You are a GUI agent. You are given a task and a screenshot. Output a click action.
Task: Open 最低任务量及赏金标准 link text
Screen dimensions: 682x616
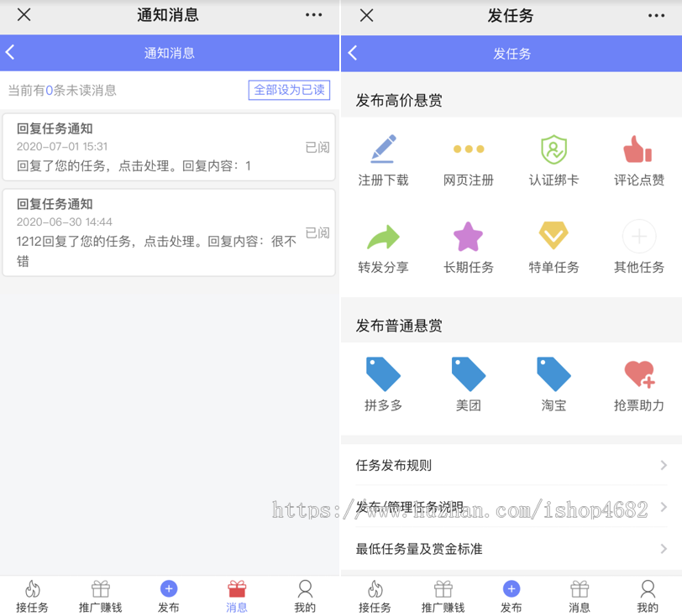coord(419,549)
